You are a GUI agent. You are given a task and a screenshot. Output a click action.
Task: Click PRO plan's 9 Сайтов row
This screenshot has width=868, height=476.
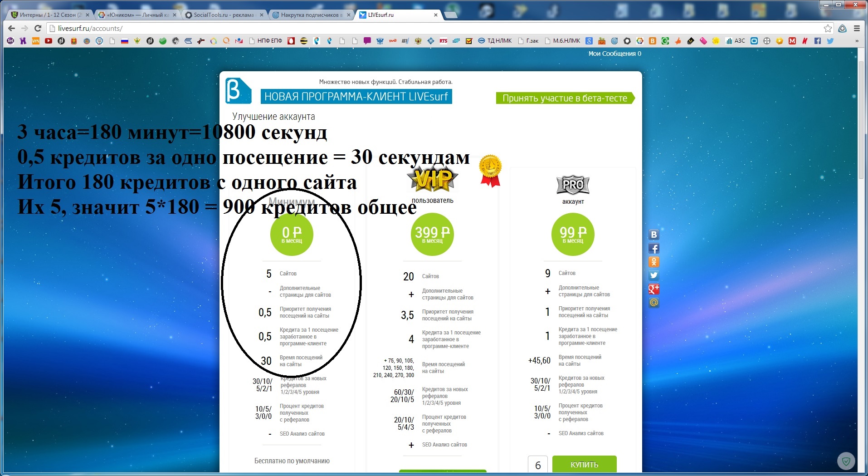[560, 273]
